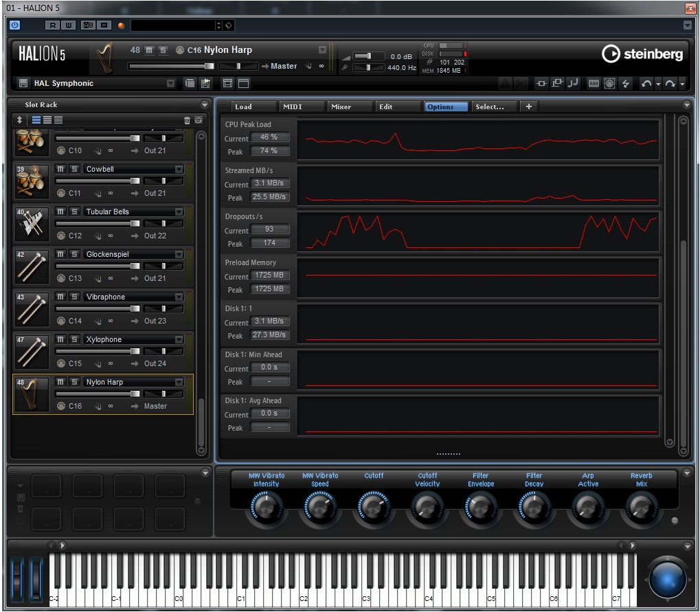Open the Nylon Harp dropdown in Slot Rack
700x612 pixels.
[x=179, y=382]
